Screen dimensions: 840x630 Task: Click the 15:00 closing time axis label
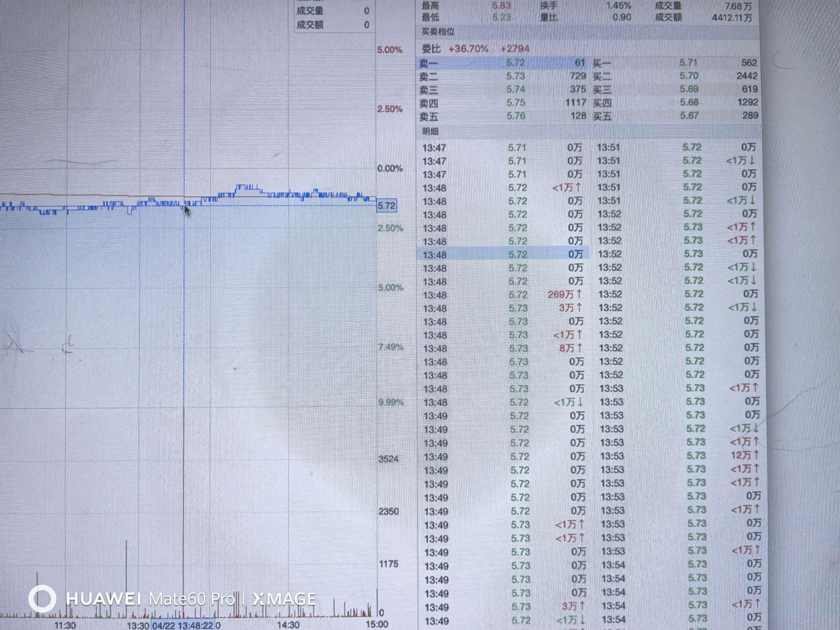377,624
